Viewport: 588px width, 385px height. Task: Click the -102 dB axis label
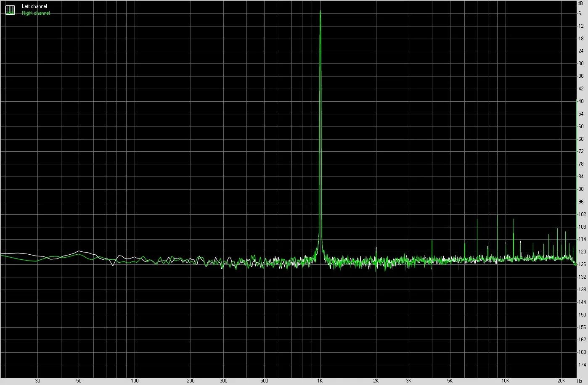(x=581, y=214)
